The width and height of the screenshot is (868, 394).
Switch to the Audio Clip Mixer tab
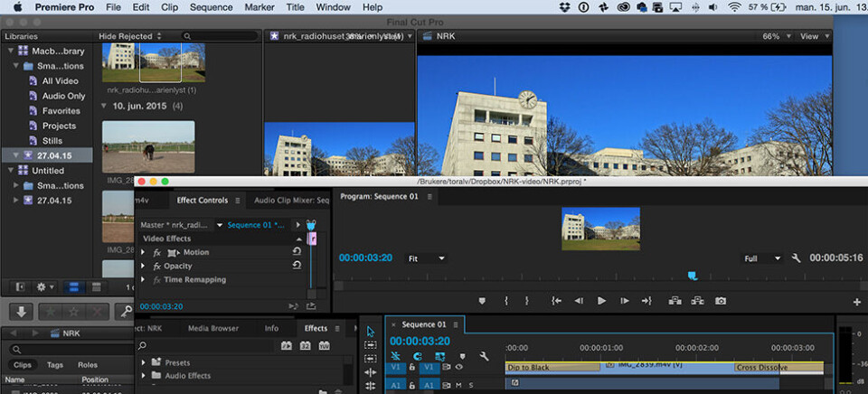click(291, 201)
